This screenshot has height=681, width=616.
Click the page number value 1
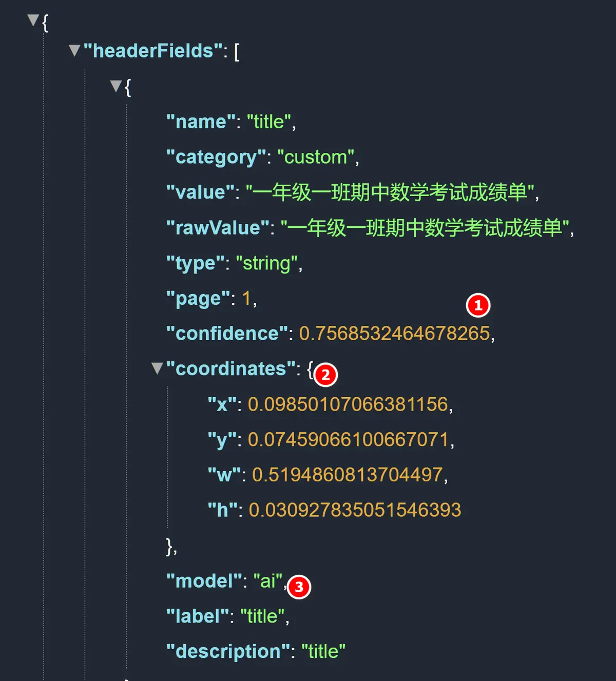246,299
